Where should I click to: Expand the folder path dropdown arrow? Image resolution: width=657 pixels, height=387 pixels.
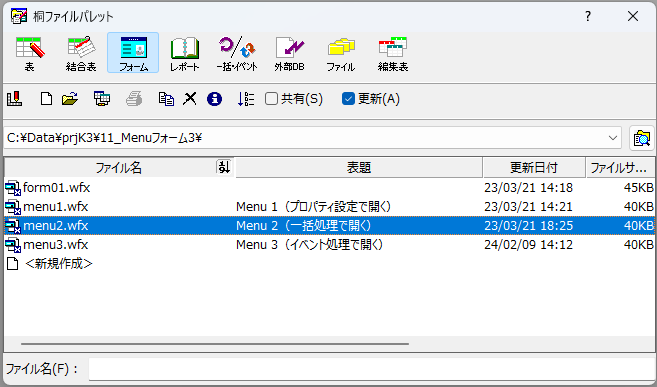[613, 138]
